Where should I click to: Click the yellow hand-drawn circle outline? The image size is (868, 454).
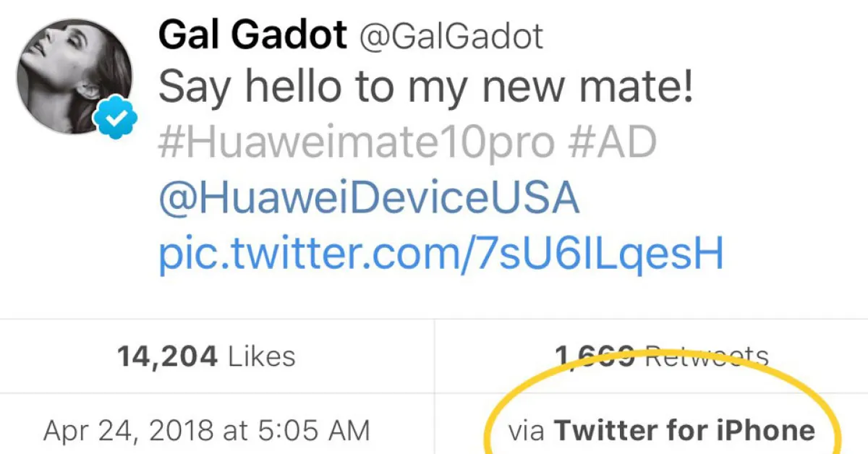pyautogui.click(x=838, y=427)
